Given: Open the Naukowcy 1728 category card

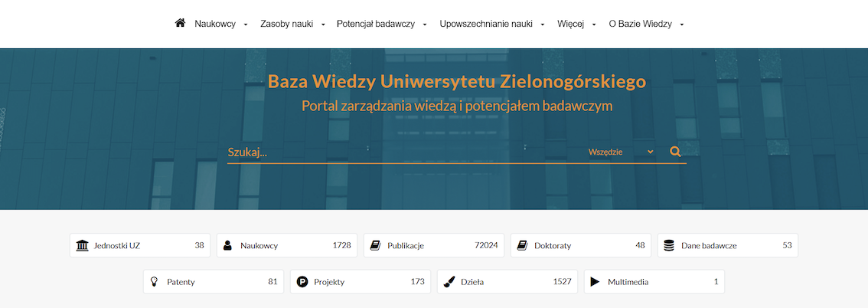Looking at the screenshot, I should [287, 245].
